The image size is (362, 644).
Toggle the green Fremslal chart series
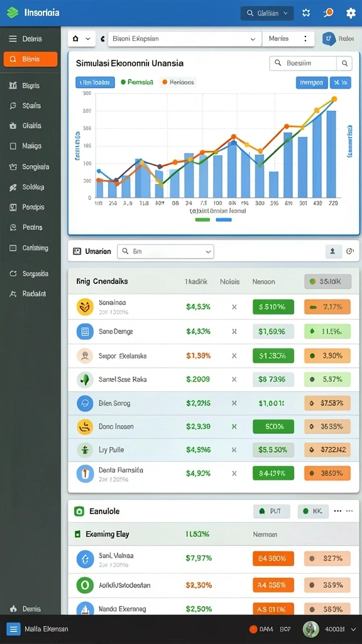[137, 82]
